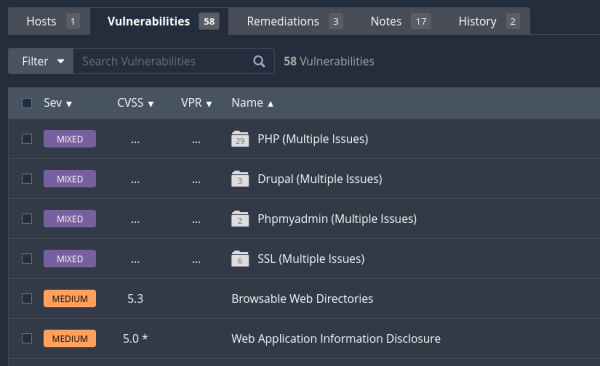Open Web Application Information Disclosure vulnerability
The height and width of the screenshot is (366, 600).
(336, 338)
